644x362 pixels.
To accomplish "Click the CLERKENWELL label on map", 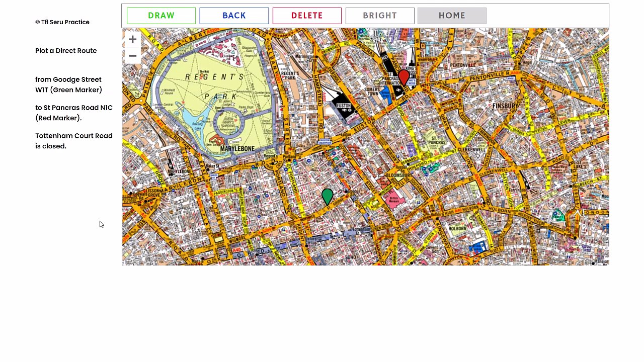I will pos(471,149).
